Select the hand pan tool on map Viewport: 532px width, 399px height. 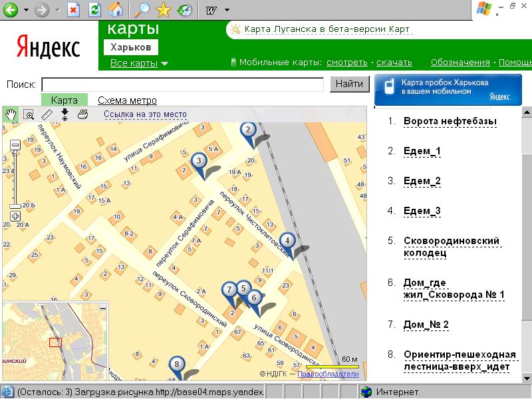click(11, 114)
